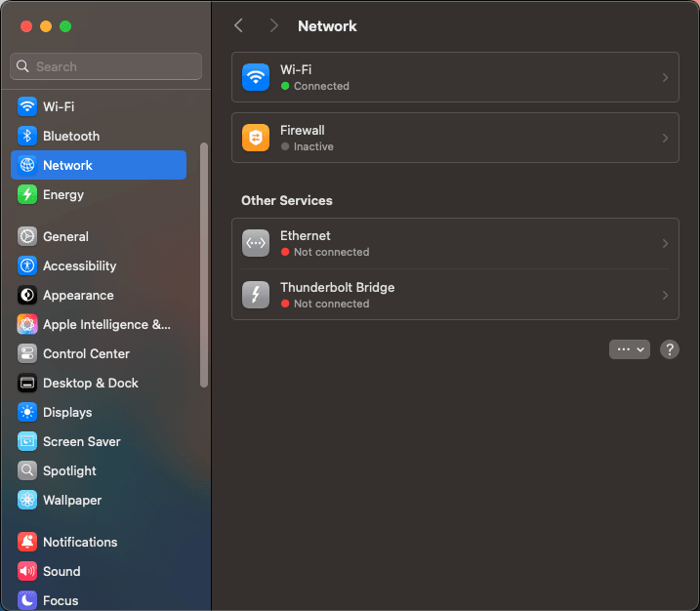700x611 pixels.
Task: Open the ellipsis actions dropdown menu
Action: click(x=630, y=349)
